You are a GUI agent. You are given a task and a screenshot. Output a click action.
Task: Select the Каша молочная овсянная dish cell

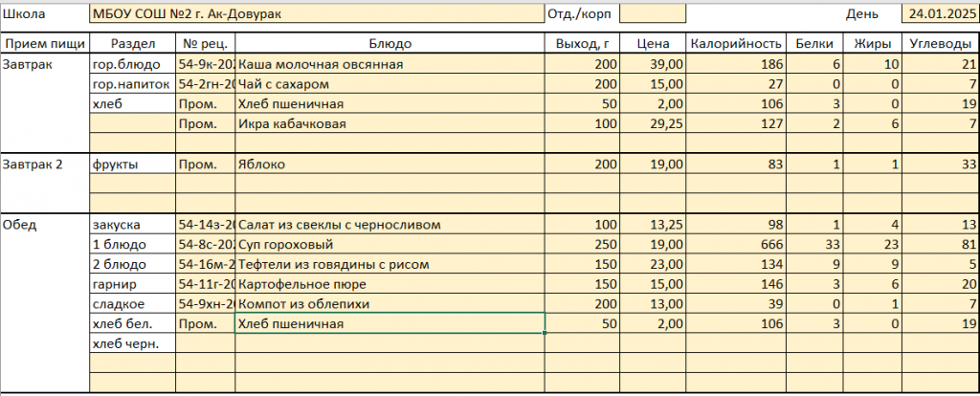[390, 64]
